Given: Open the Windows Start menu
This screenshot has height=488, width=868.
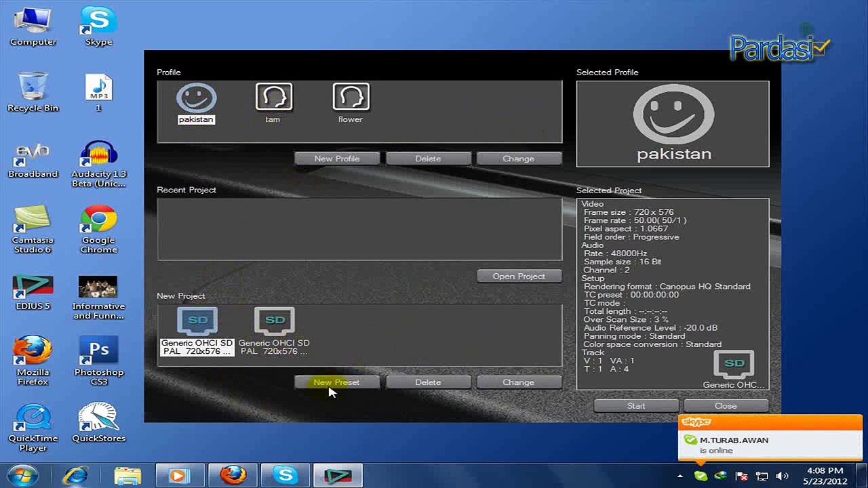Looking at the screenshot, I should (x=24, y=475).
